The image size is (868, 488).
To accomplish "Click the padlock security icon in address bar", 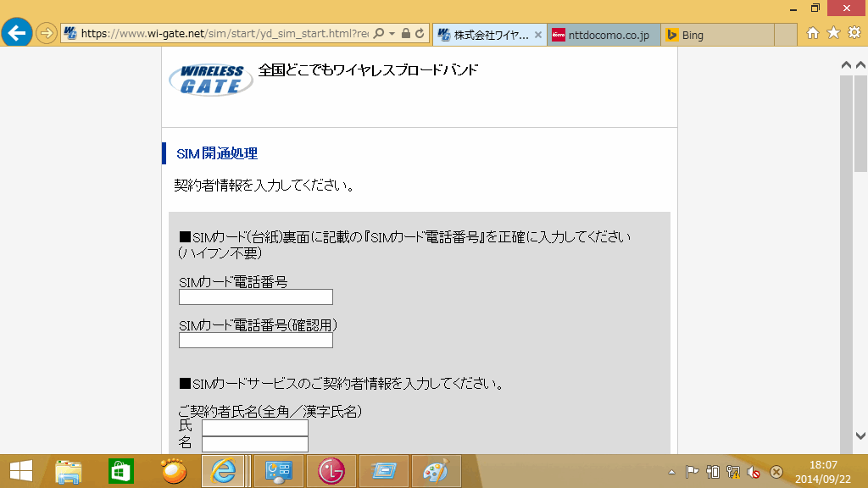I will (405, 34).
